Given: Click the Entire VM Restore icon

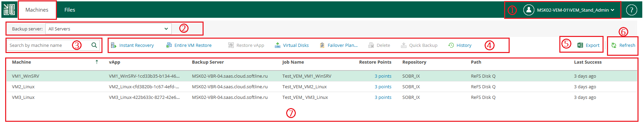Looking at the screenshot, I should point(169,45).
